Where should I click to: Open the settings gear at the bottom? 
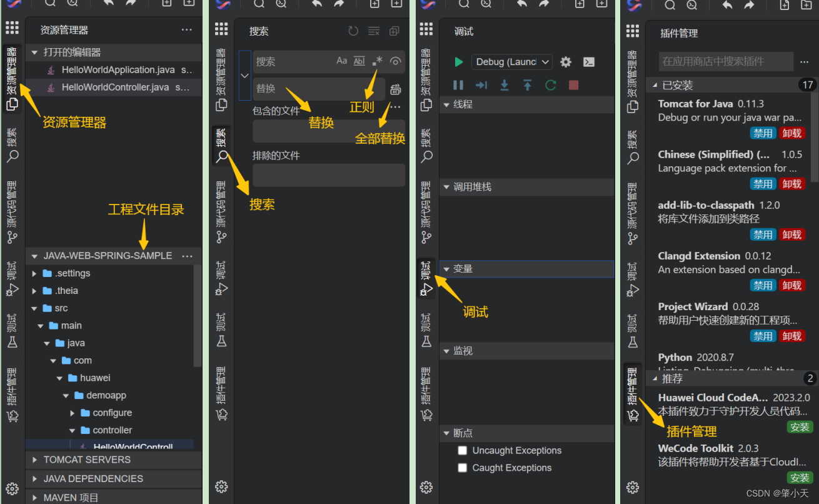coord(13,487)
